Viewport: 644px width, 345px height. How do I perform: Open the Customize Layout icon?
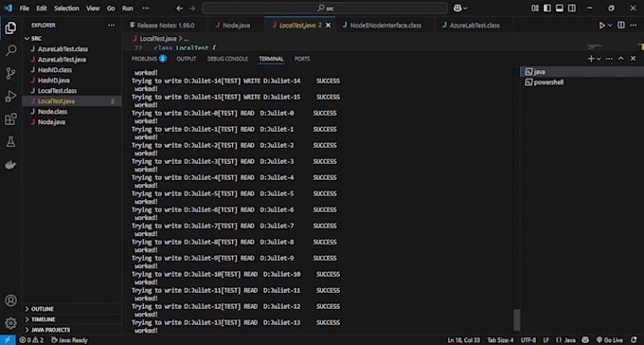coord(535,9)
